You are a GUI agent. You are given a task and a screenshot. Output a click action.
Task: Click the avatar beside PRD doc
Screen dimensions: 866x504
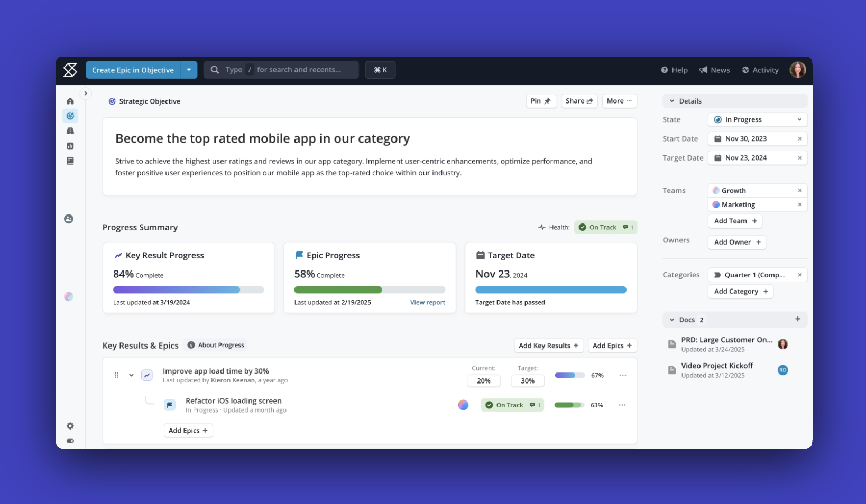pos(782,344)
